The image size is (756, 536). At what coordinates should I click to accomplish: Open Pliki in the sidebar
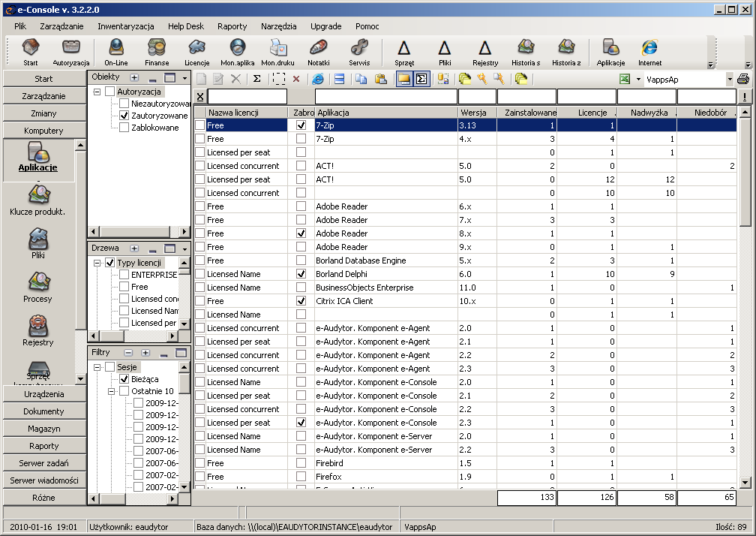[37, 244]
